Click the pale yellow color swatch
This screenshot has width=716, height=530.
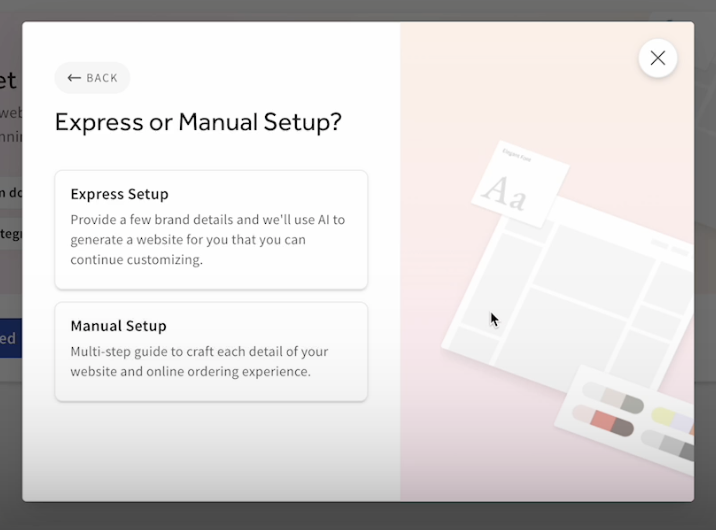coord(663,414)
